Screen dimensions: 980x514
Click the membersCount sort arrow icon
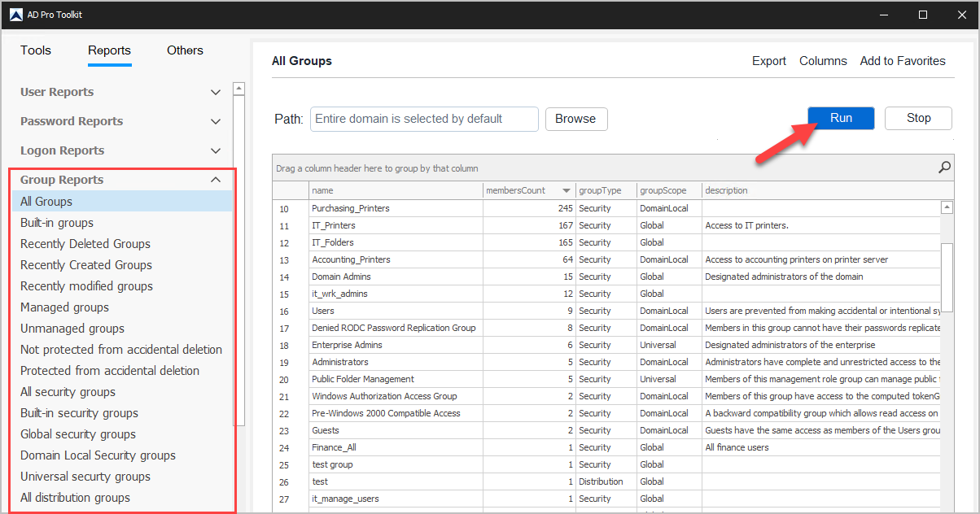click(566, 191)
